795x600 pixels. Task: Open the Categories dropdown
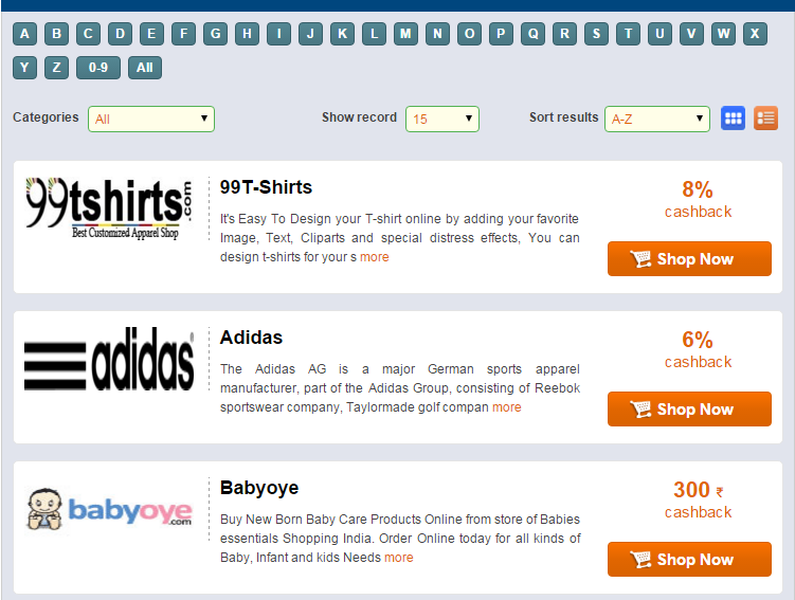(x=151, y=119)
